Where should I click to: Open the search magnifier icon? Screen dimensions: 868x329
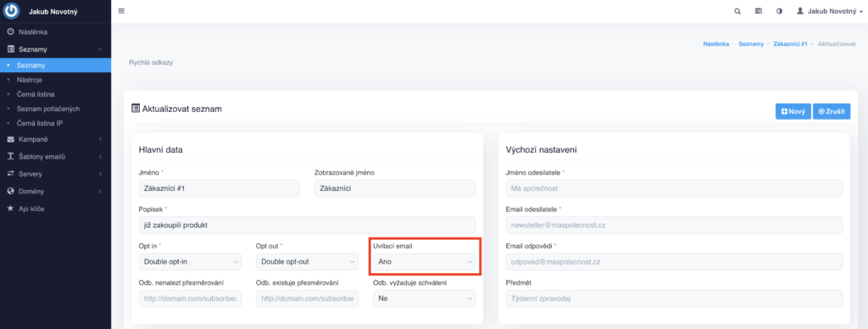(737, 11)
